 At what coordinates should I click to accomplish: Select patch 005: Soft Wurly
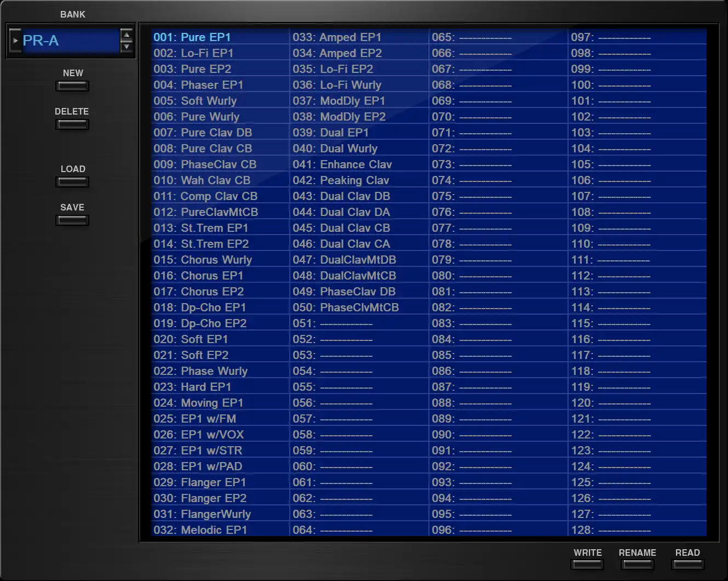[195, 101]
